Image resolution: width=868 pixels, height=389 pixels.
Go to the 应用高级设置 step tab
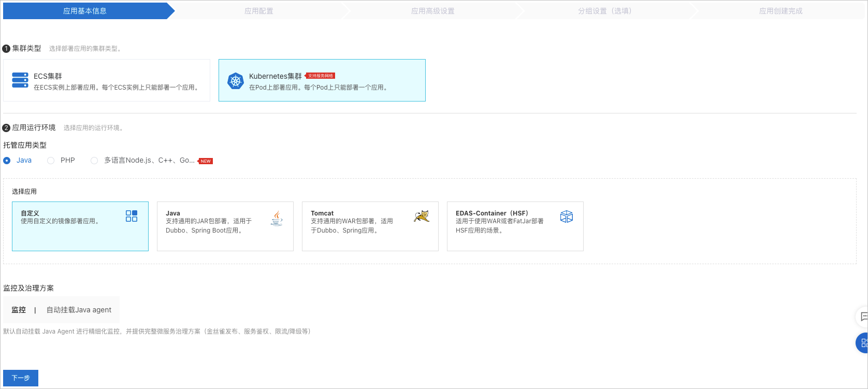433,11
